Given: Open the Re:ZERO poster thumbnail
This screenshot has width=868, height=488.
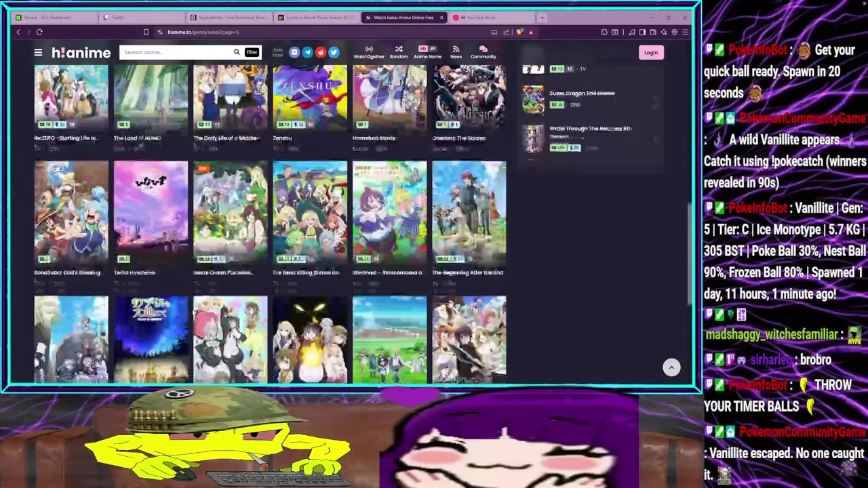Looking at the screenshot, I should point(71,98).
